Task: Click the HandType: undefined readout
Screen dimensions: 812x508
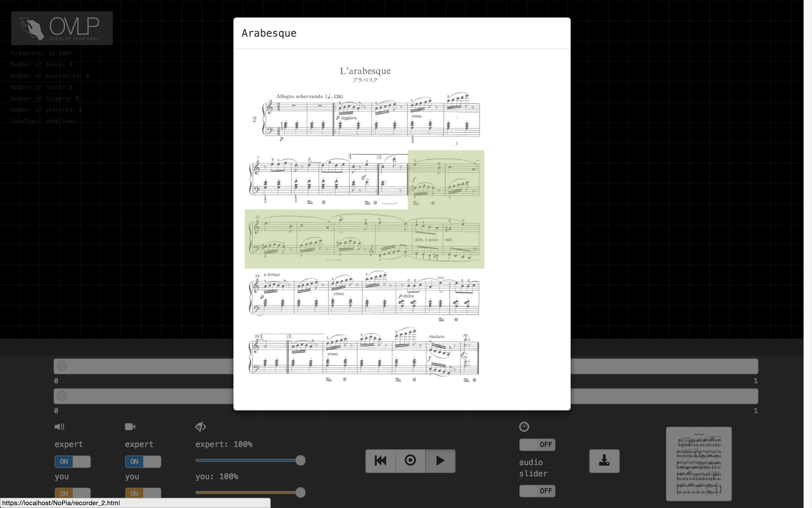Action: click(43, 121)
